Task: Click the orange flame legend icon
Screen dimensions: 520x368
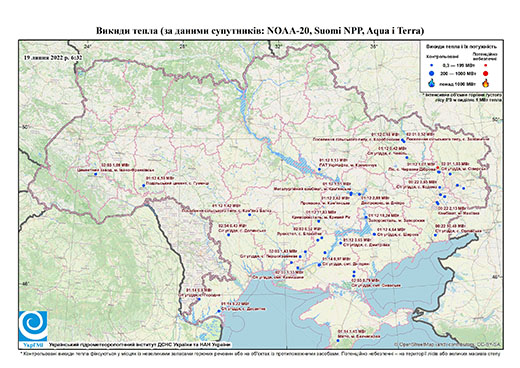Action: (x=486, y=83)
